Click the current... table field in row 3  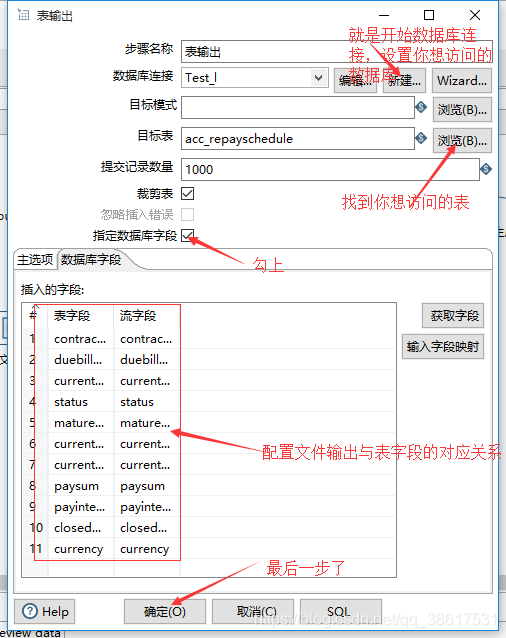pos(81,381)
